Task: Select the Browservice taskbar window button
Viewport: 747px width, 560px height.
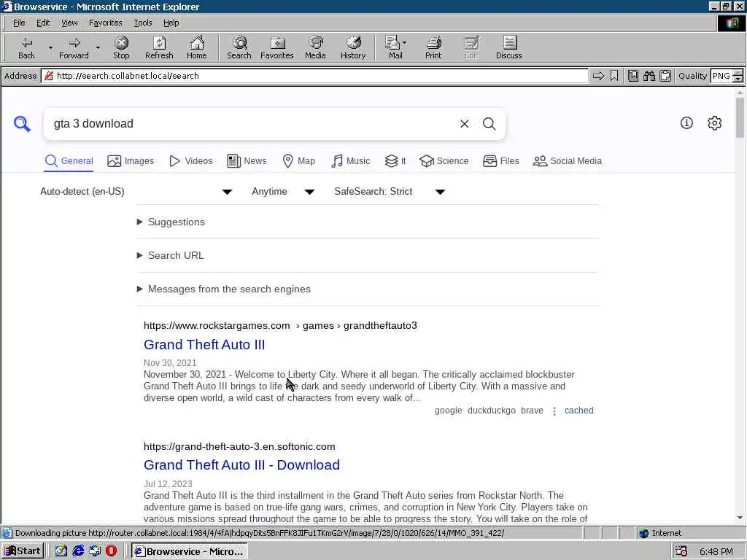Action: 190,551
